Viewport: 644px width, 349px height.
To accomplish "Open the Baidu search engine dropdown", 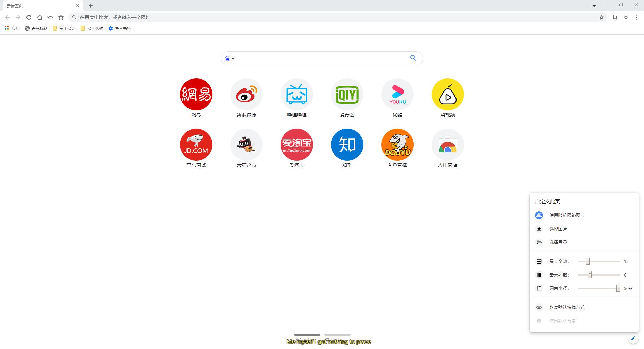I will 229,58.
